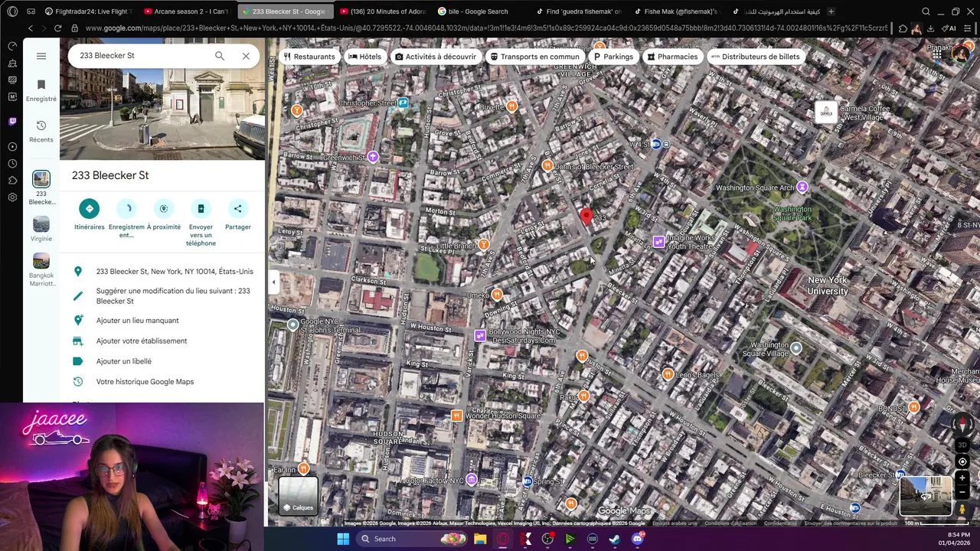Click the address 233 Bleecker St, New York
The height and width of the screenshot is (551, 980).
(x=175, y=272)
